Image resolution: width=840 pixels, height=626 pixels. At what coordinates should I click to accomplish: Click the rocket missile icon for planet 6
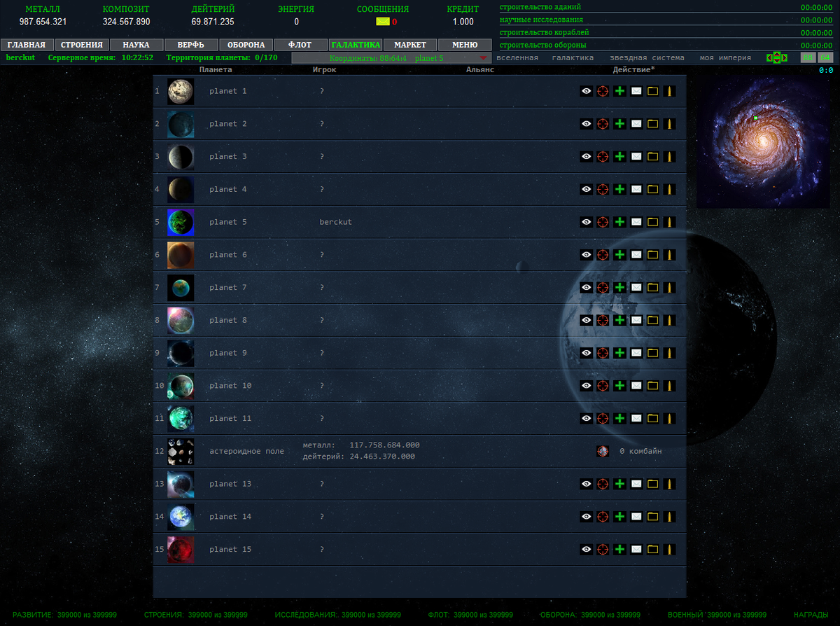coord(670,255)
